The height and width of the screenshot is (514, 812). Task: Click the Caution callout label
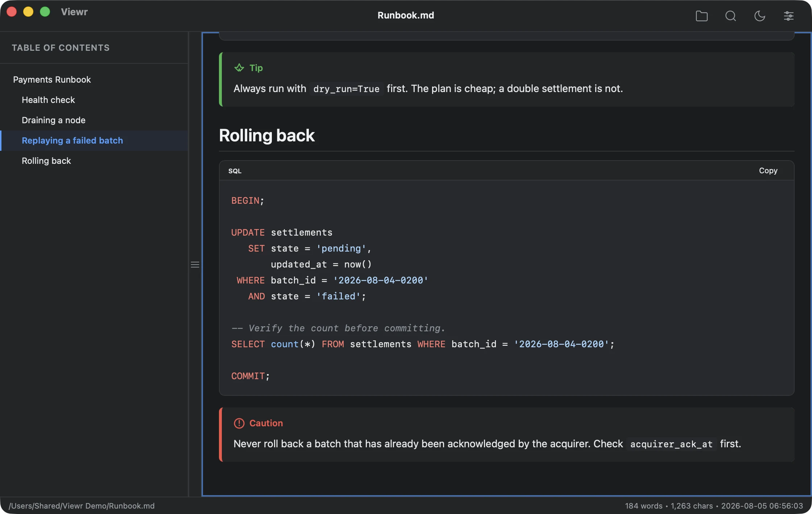266,423
